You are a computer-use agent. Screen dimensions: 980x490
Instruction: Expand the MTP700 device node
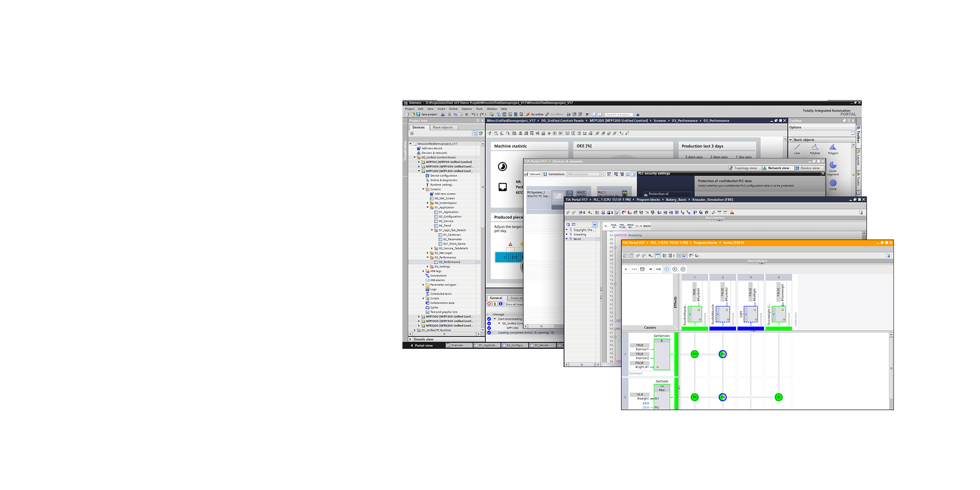click(x=419, y=162)
